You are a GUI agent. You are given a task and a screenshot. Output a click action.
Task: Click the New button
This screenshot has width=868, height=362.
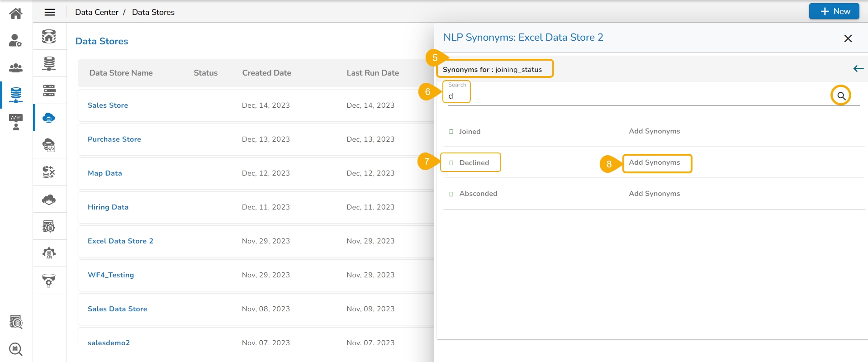pyautogui.click(x=834, y=11)
